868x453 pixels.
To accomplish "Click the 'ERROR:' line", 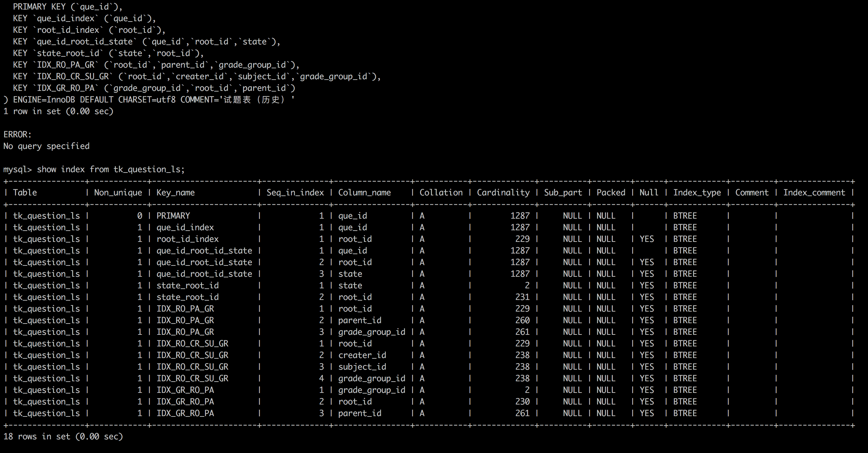I will [17, 135].
